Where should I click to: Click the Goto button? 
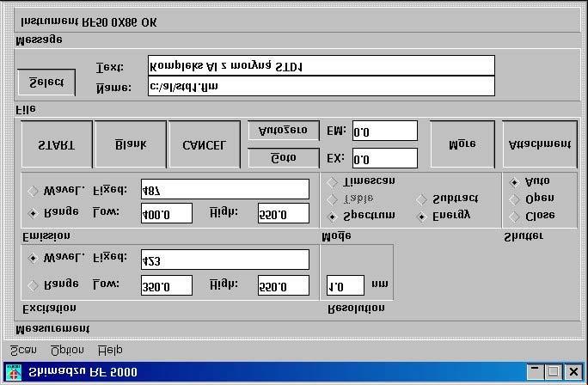(x=284, y=158)
